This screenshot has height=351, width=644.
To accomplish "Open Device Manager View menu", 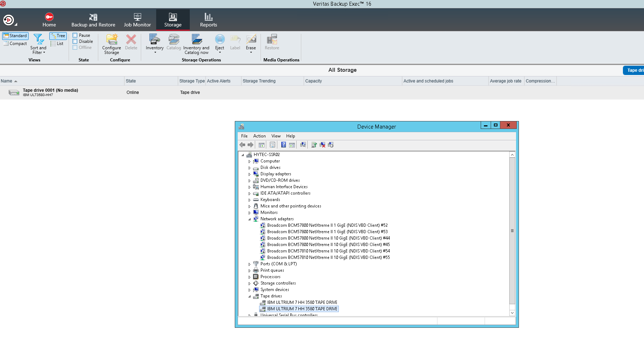I will coord(276,136).
